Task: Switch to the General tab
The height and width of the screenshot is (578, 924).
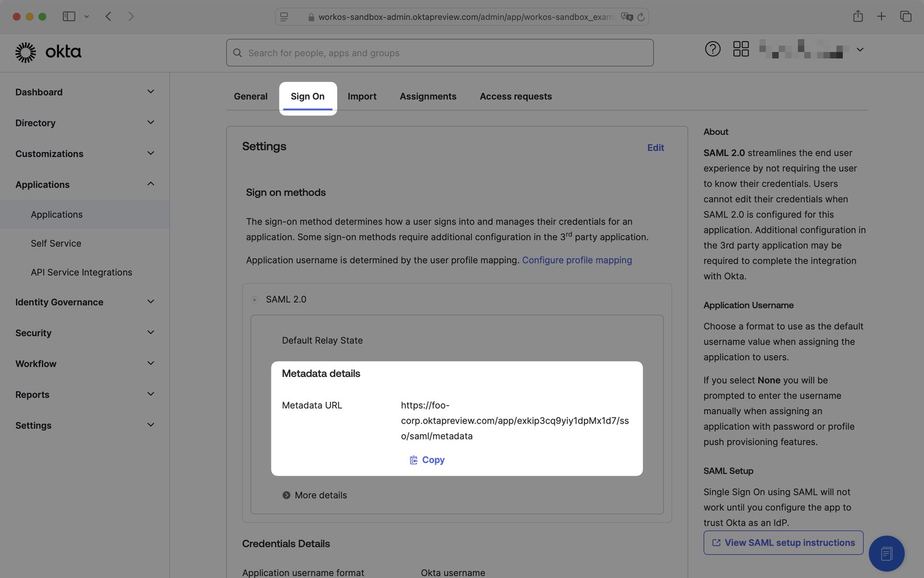Action: 251,97
